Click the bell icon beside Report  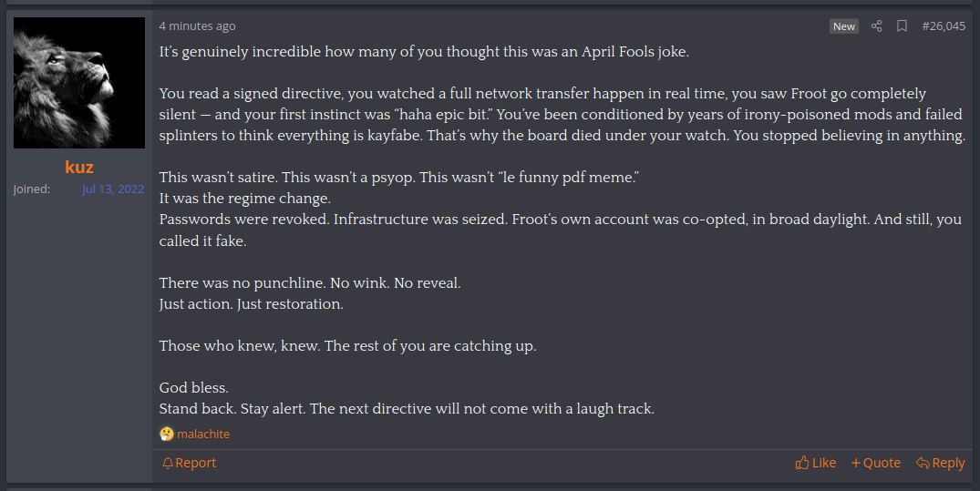[167, 463]
